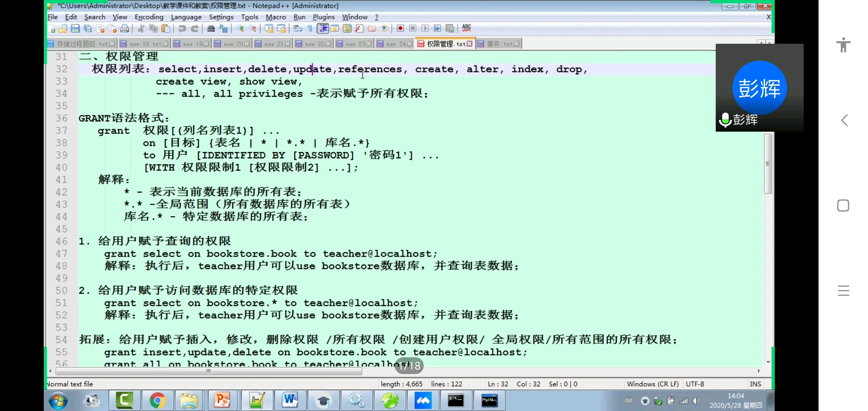The image size is (868, 411).
Task: Close the 权限管理.txt tab
Action: [470, 44]
